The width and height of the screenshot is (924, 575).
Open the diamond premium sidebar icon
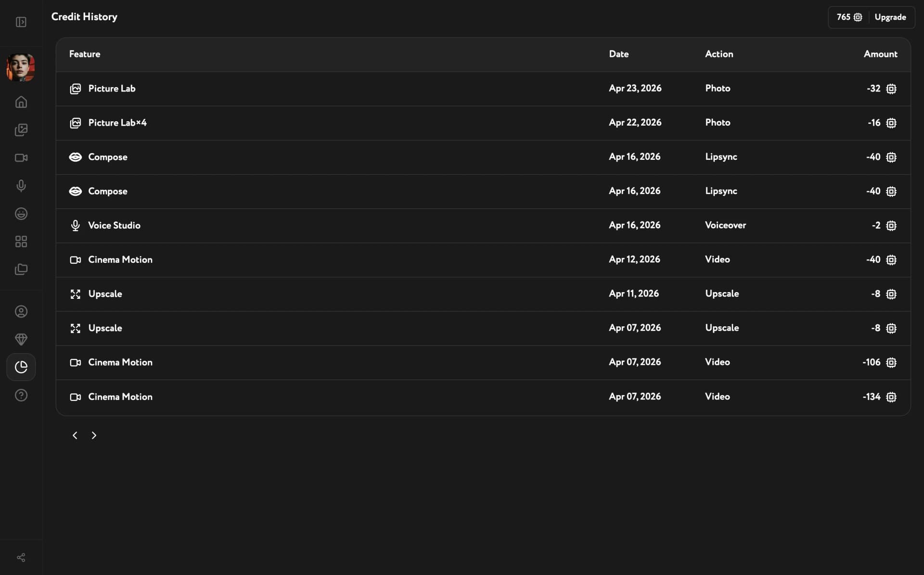[21, 340]
